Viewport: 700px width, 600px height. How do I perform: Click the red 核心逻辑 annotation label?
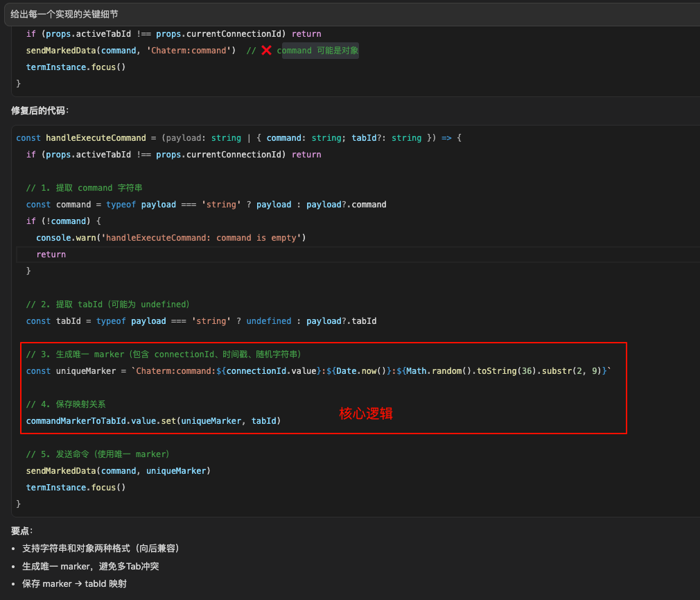coord(366,413)
